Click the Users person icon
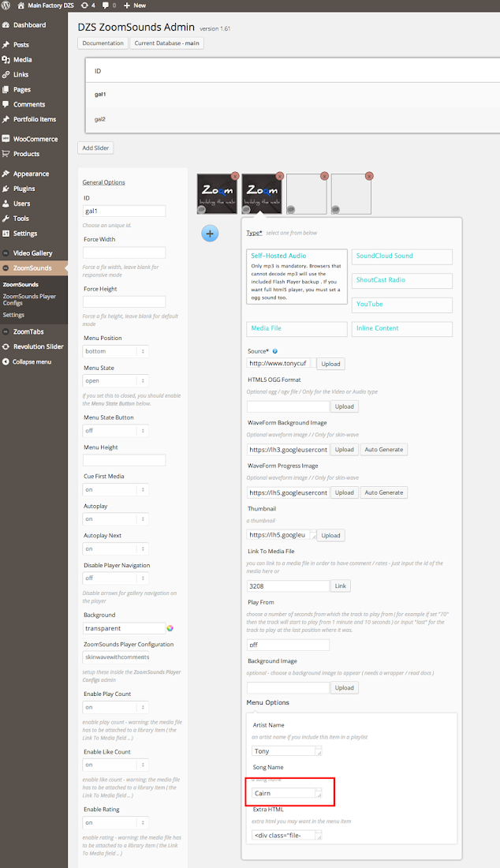Viewport: 500px width, 868px height. (6, 204)
